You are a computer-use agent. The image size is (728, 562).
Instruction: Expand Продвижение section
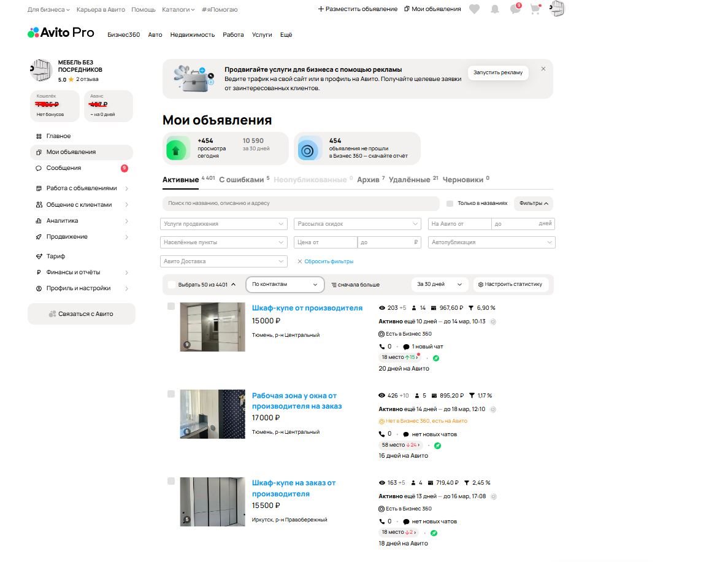[x=80, y=237]
